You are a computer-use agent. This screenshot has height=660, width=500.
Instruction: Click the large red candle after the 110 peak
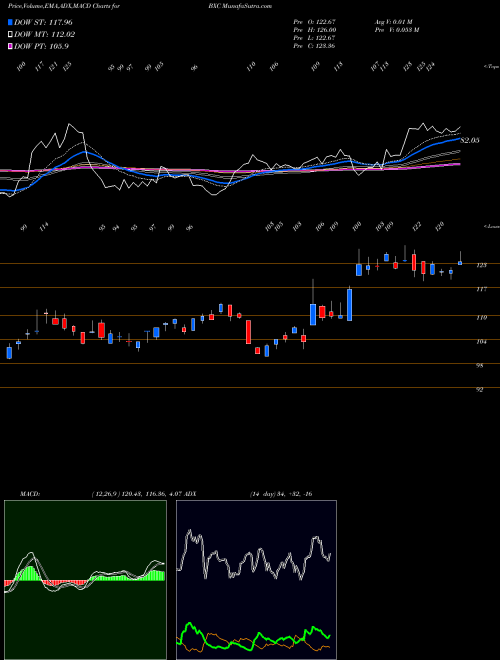point(248,332)
